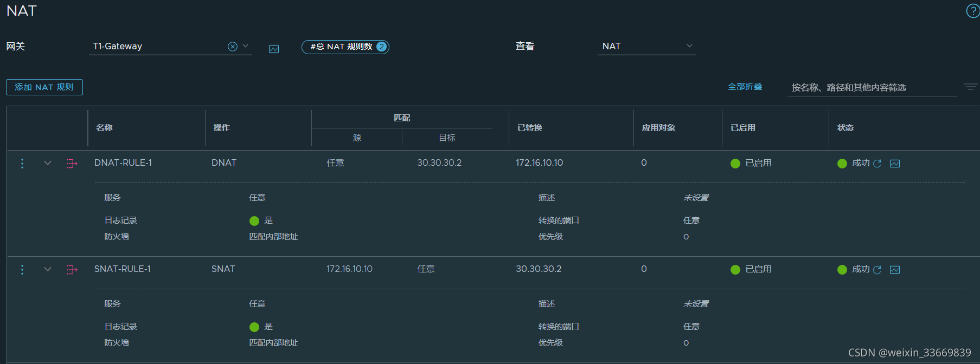This screenshot has height=364, width=980.
Task: Click the total NAT rules count badge
Action: point(345,47)
